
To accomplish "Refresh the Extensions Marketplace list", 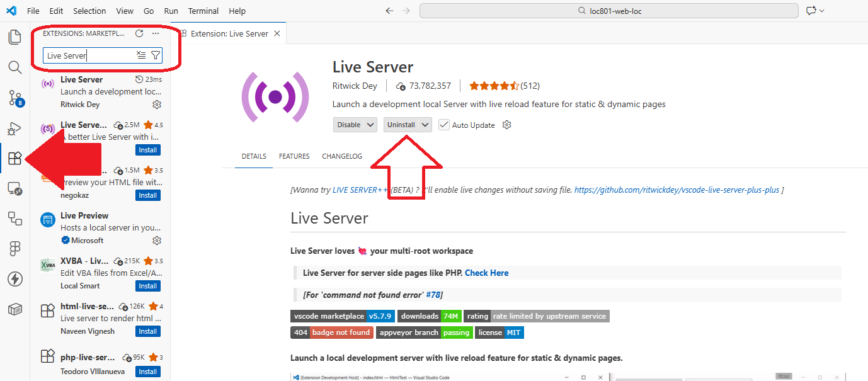I will tap(139, 33).
